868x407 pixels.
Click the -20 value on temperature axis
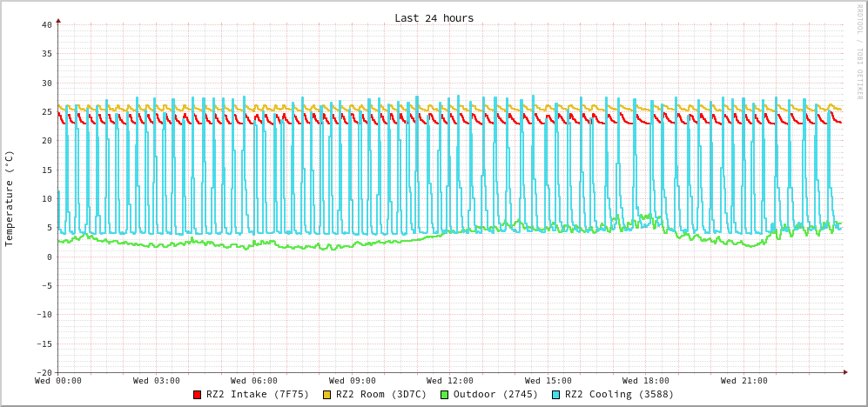(x=44, y=372)
